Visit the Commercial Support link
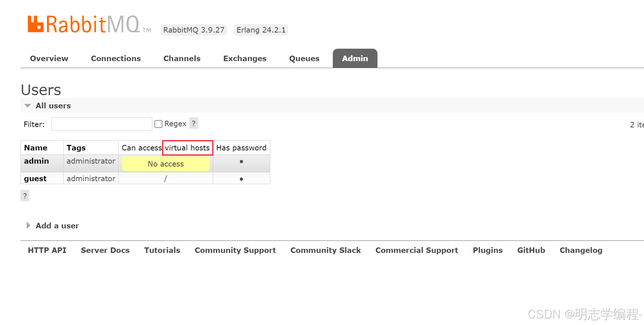 pyautogui.click(x=417, y=250)
